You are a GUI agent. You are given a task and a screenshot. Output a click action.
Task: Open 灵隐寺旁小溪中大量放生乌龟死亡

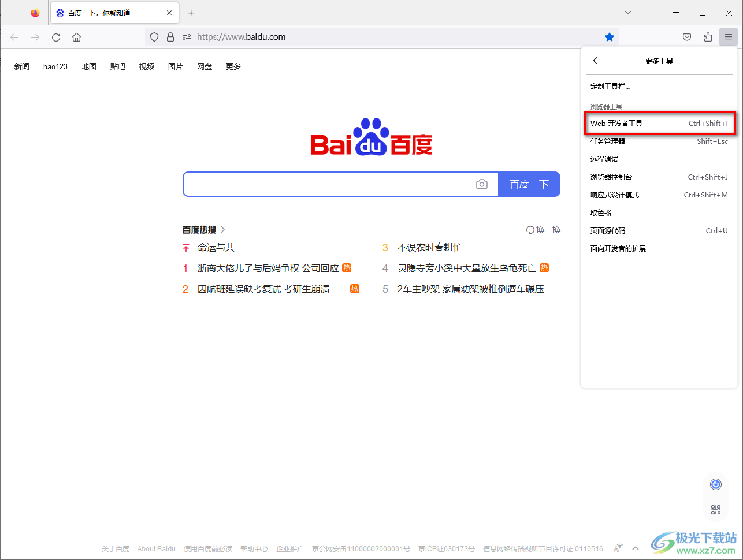click(467, 268)
